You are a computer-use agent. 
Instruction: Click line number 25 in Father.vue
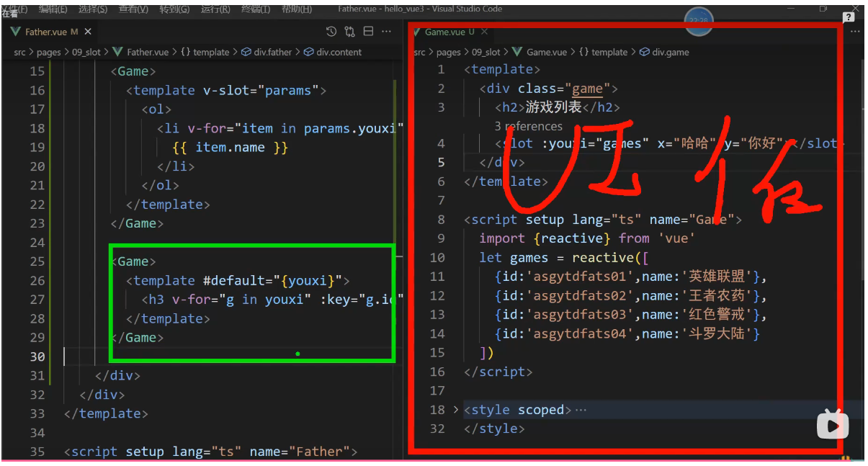(37, 261)
